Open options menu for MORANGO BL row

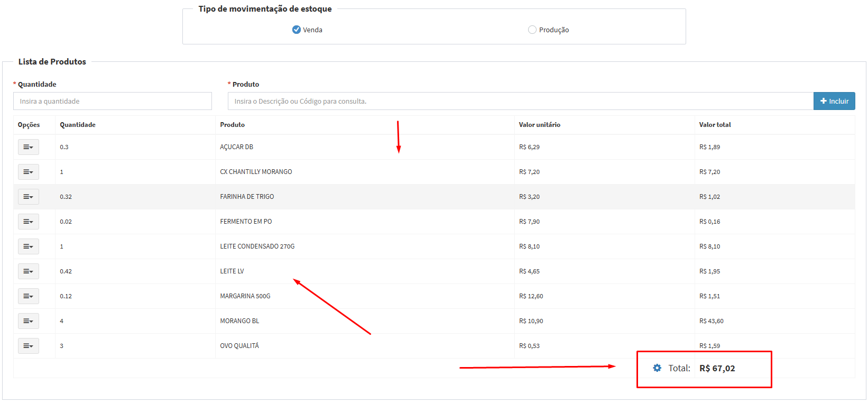tap(29, 321)
